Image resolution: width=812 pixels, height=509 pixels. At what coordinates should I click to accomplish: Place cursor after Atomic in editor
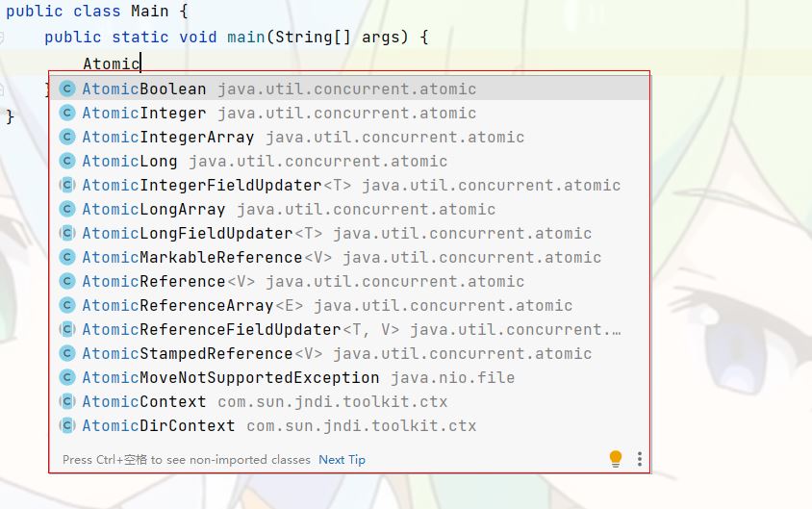click(140, 64)
